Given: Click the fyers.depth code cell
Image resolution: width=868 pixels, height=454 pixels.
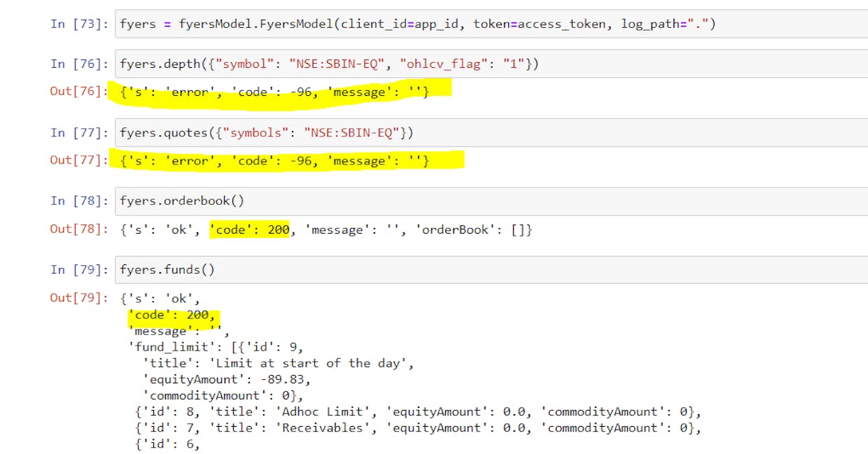Looking at the screenshot, I should (491, 64).
